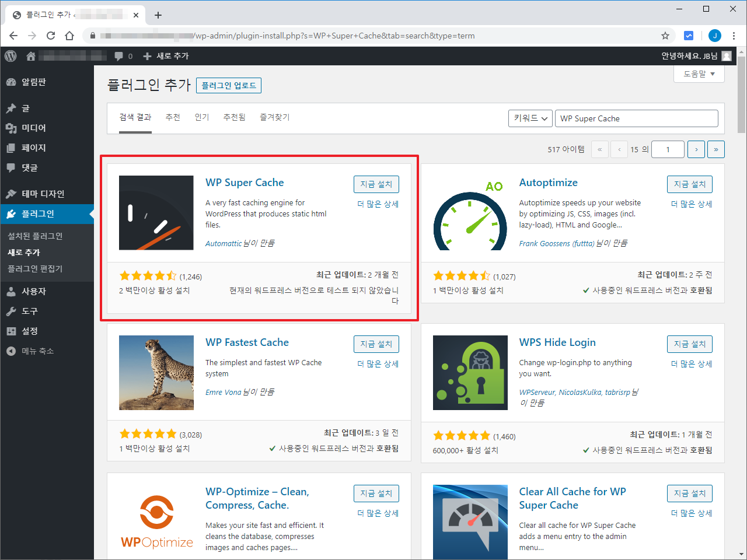This screenshot has height=560, width=747.
Task: Open site home icon in admin bar
Action: click(31, 56)
